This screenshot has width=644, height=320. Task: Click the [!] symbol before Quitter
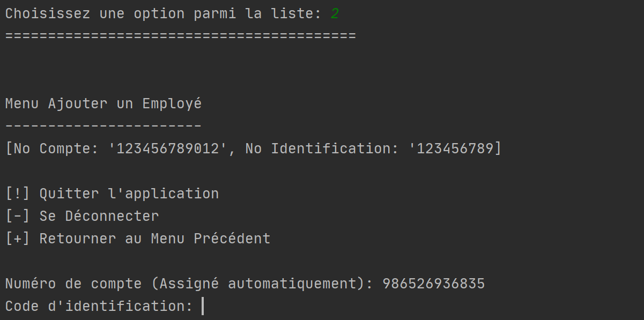coord(18,194)
